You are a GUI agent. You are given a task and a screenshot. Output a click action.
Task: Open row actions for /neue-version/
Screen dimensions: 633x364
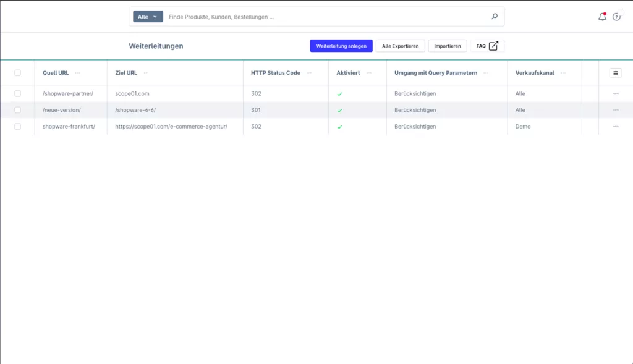tap(616, 110)
